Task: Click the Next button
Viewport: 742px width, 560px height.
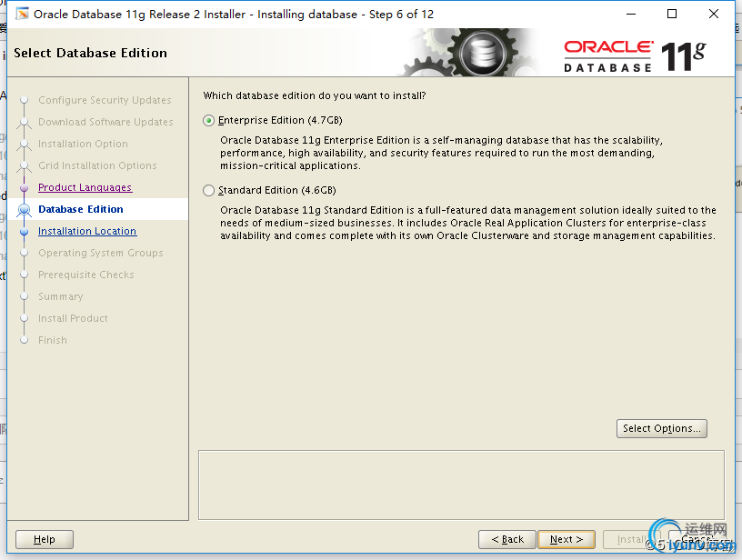Action: coord(566,539)
